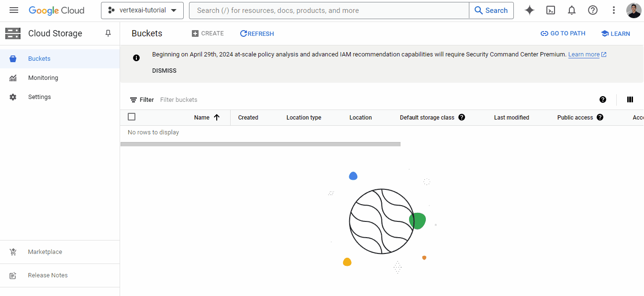Focus the resources search field
Screen dimensions: 644x296
(x=329, y=10)
